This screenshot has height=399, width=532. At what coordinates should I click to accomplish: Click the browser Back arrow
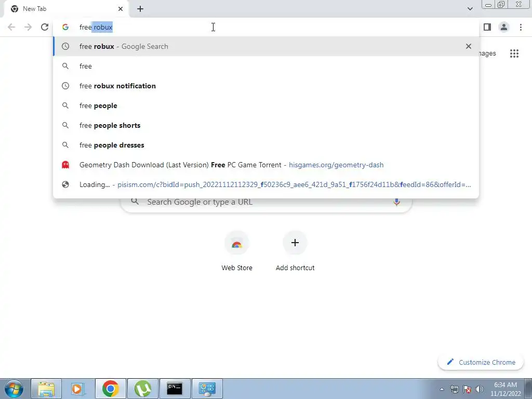tap(11, 27)
